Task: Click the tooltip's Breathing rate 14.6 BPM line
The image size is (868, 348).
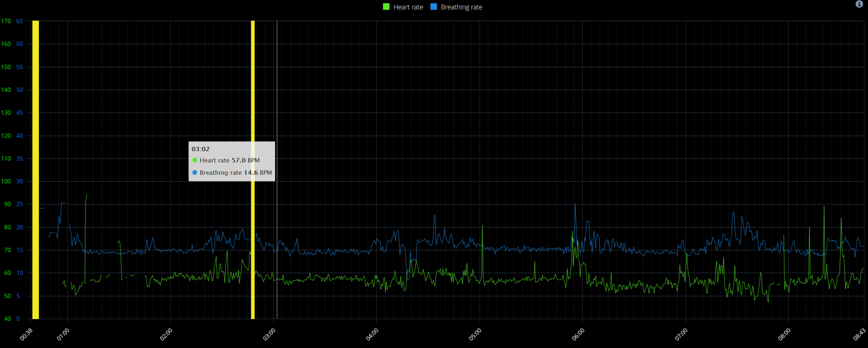Action: click(232, 173)
